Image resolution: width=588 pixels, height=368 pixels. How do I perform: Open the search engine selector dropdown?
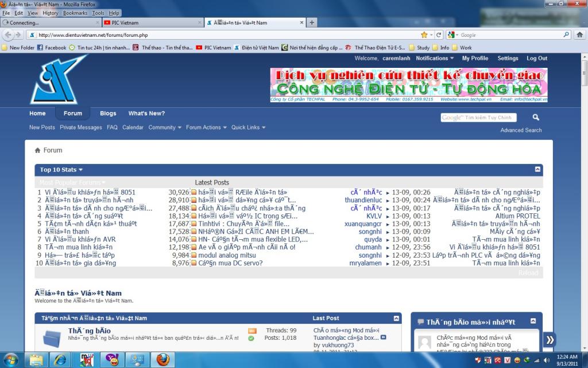point(453,35)
